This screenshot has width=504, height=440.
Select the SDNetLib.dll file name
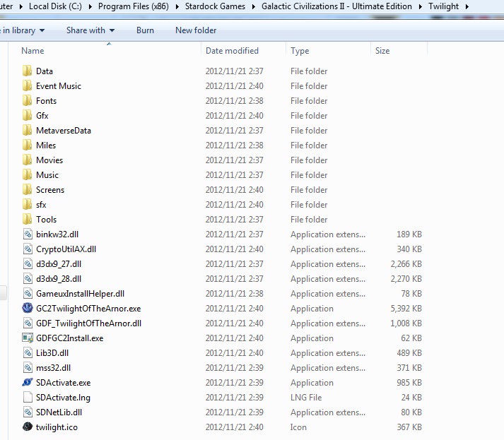[x=59, y=412]
